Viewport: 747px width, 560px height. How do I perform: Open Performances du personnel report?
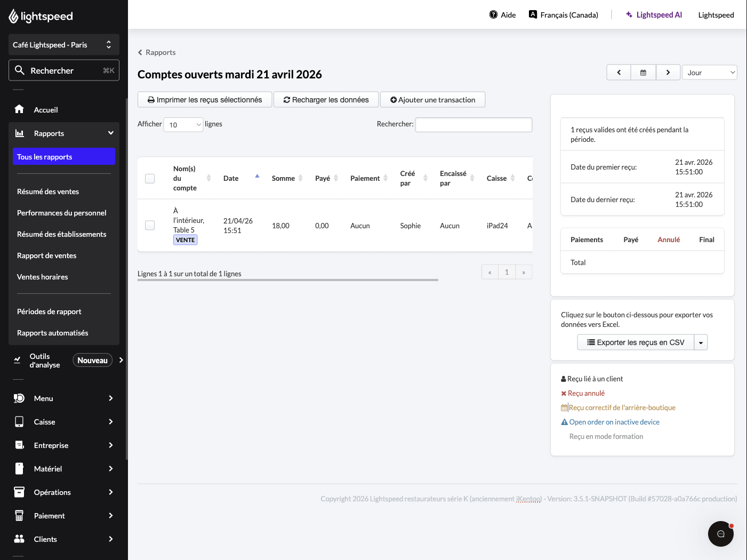[x=62, y=213]
